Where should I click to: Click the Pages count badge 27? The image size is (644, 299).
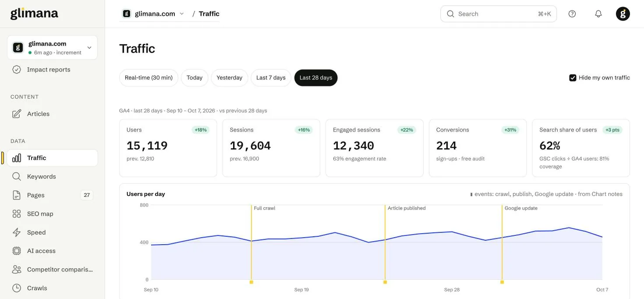tap(87, 195)
